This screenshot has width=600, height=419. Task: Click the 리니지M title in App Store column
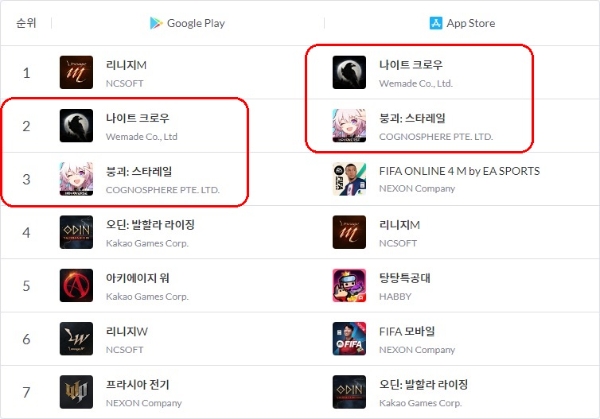click(399, 225)
